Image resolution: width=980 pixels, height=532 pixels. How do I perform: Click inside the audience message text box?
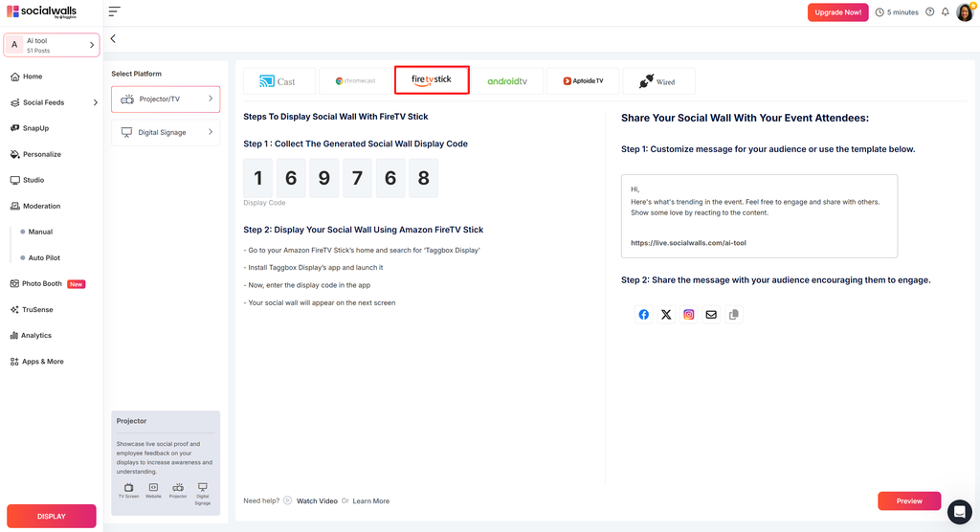tap(759, 216)
